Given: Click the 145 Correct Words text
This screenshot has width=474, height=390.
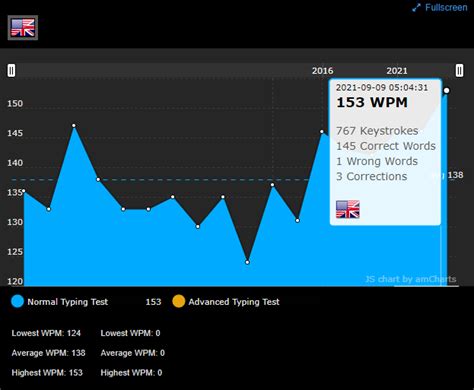Looking at the screenshot, I should (x=386, y=146).
